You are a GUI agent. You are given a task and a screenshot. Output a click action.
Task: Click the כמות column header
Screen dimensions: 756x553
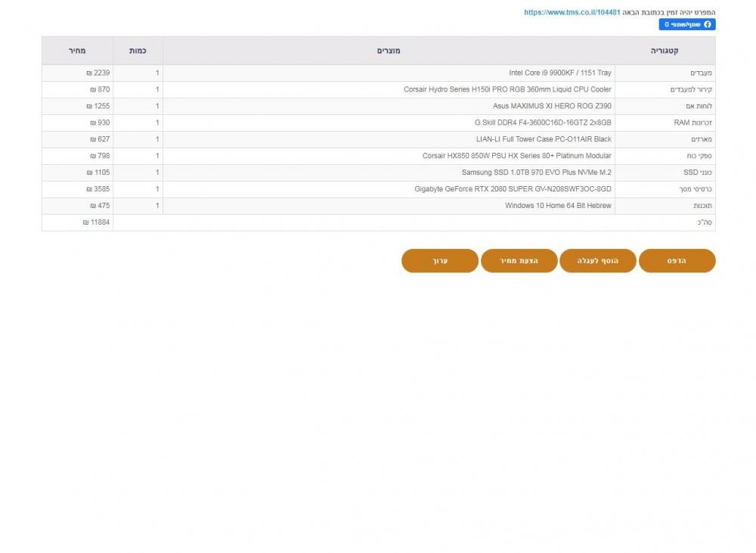(138, 51)
